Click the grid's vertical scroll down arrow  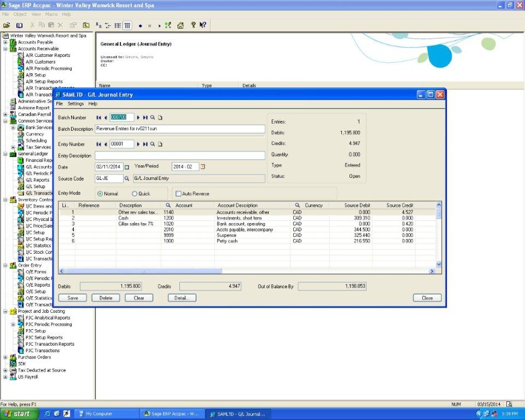tap(439, 265)
